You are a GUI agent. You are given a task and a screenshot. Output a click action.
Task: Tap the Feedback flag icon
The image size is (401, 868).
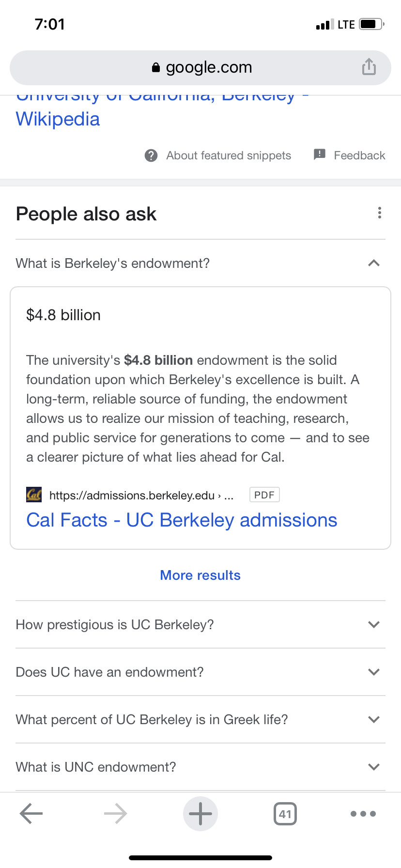click(x=320, y=155)
